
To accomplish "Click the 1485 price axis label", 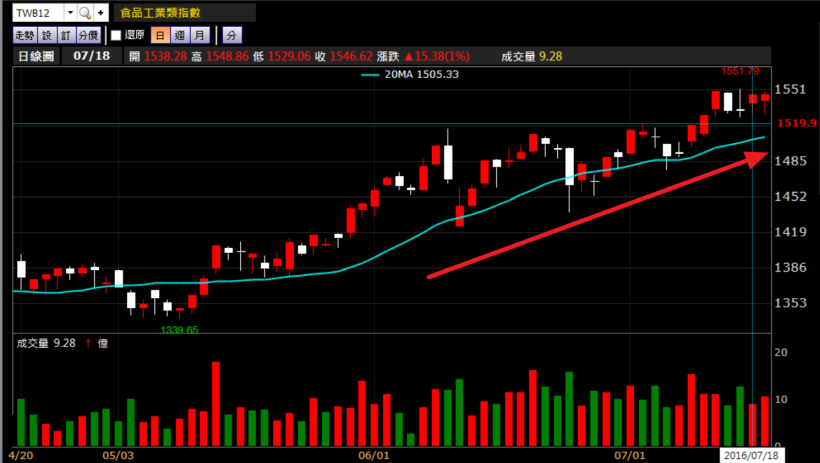I will pos(790,161).
